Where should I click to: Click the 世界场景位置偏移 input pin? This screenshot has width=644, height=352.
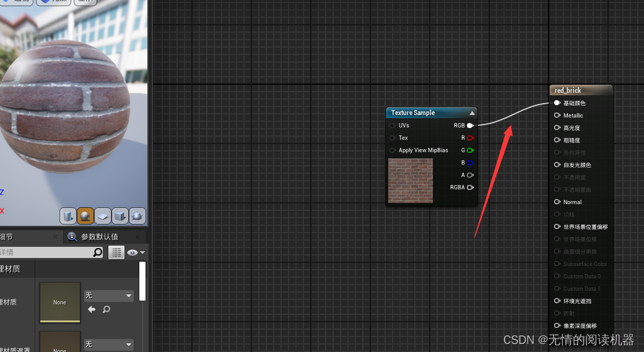(557, 226)
